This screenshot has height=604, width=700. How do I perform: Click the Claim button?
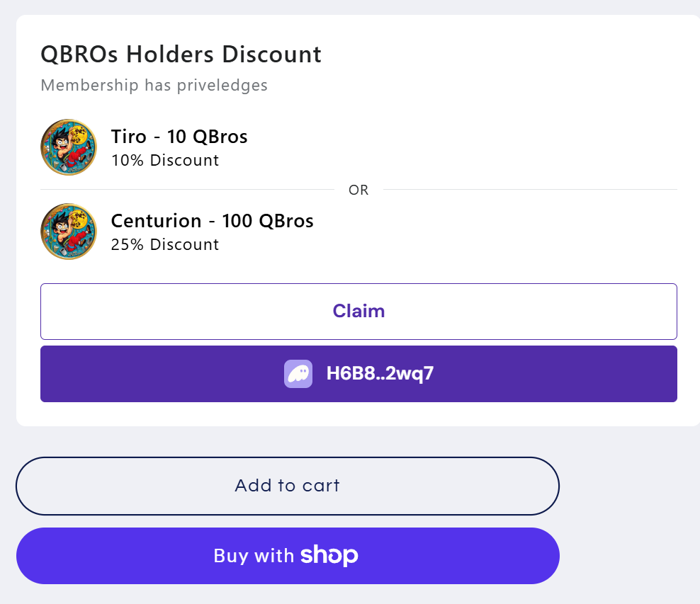click(359, 311)
